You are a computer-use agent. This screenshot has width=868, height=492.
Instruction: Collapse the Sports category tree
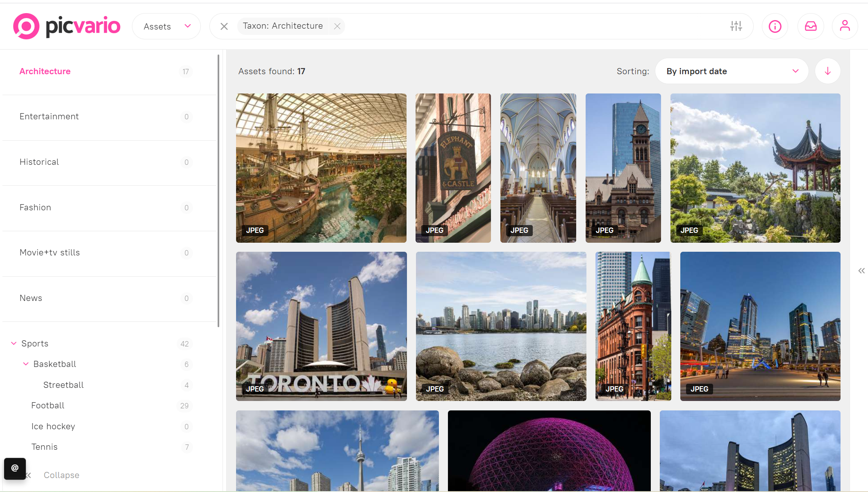click(14, 343)
